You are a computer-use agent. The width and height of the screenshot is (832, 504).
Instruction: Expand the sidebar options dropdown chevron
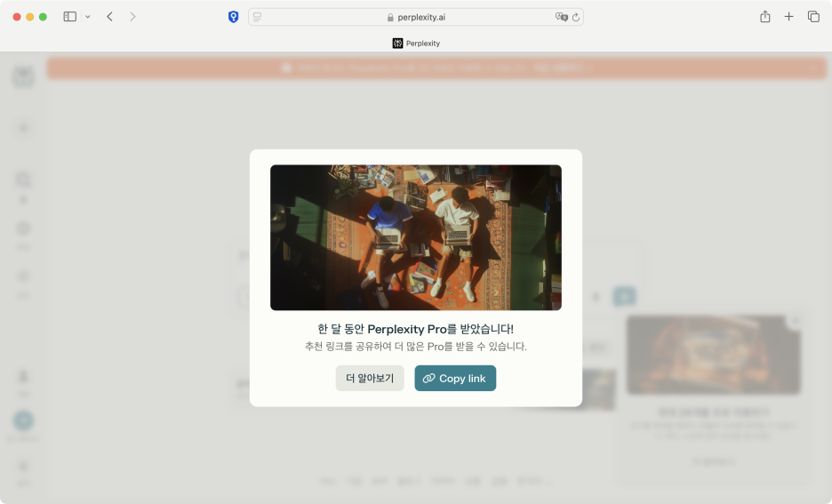pyautogui.click(x=87, y=17)
